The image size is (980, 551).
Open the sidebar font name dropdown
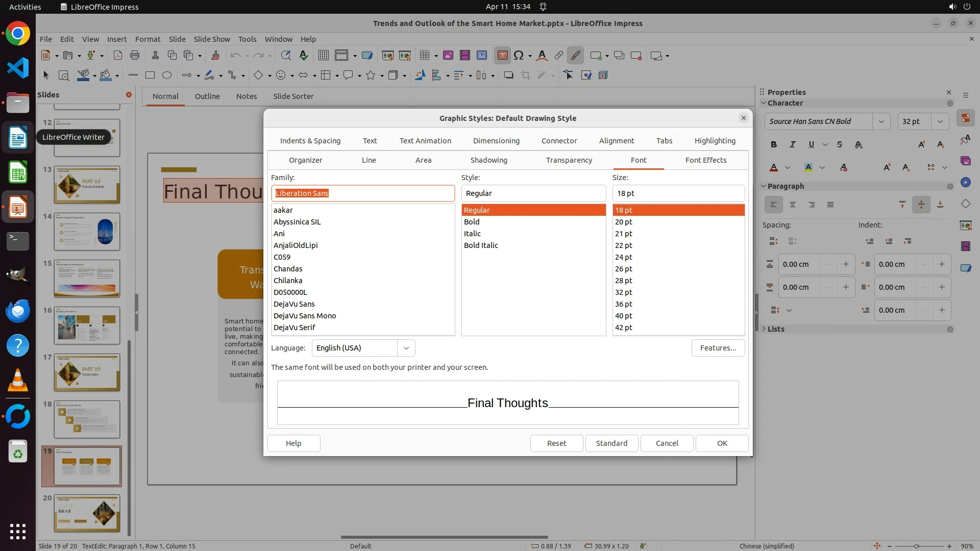click(x=881, y=121)
